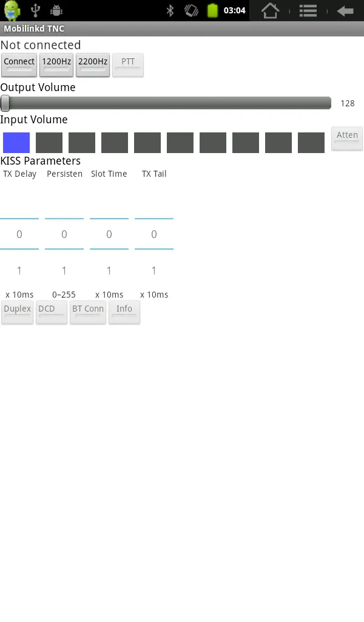The width and height of the screenshot is (364, 622).
Task: Select TX Delay picker current value 0
Action: (19, 234)
